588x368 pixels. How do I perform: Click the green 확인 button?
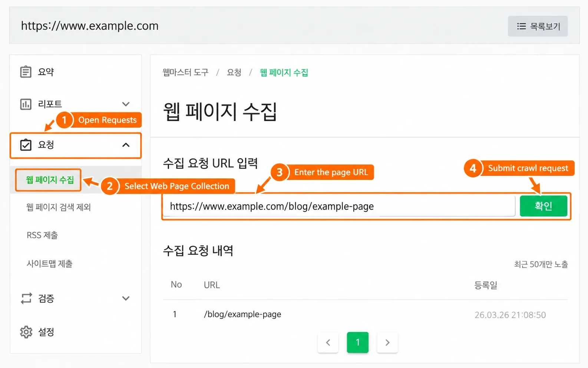[544, 206]
